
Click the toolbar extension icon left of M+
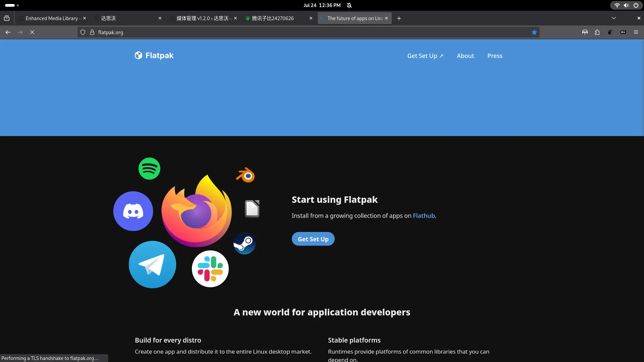(610, 32)
